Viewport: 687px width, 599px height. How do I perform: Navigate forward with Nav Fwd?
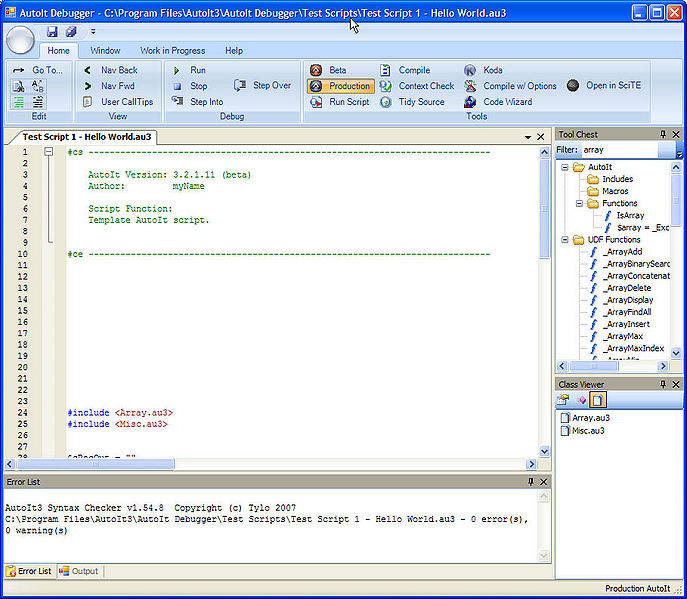109,86
